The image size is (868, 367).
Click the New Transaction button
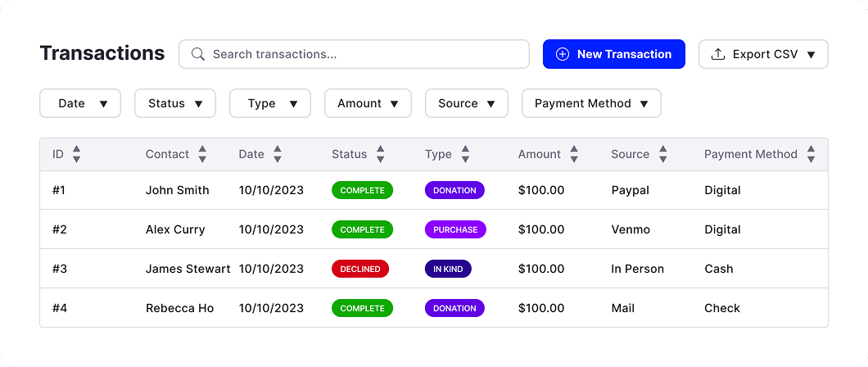(613, 54)
